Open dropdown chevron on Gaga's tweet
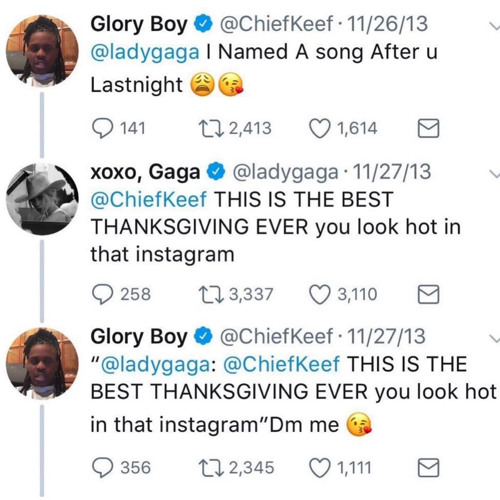The height and width of the screenshot is (500, 500). point(495,174)
